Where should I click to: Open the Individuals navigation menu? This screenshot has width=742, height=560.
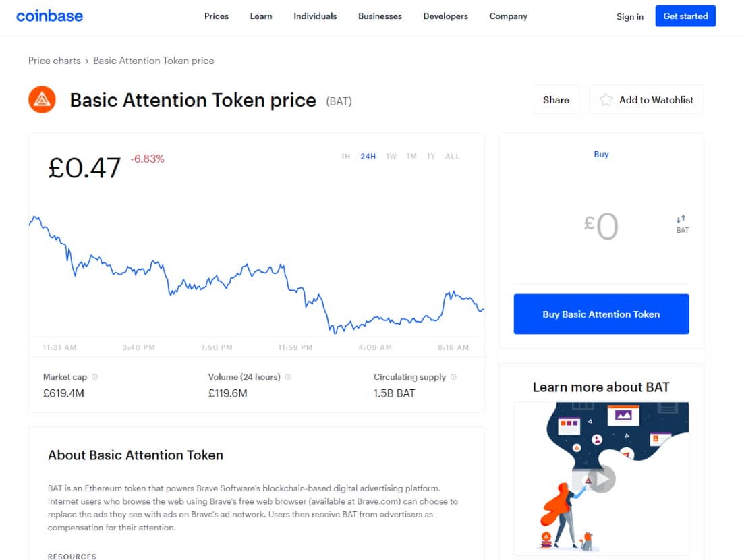[315, 16]
